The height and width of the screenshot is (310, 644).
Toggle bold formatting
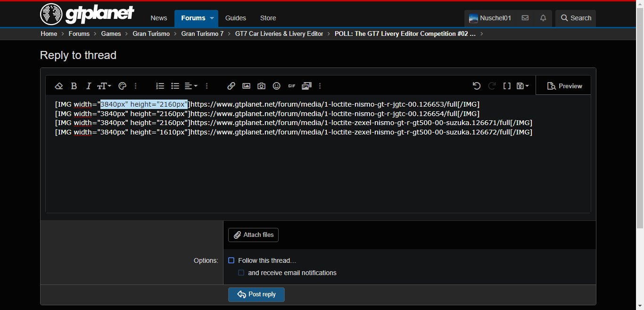point(74,86)
